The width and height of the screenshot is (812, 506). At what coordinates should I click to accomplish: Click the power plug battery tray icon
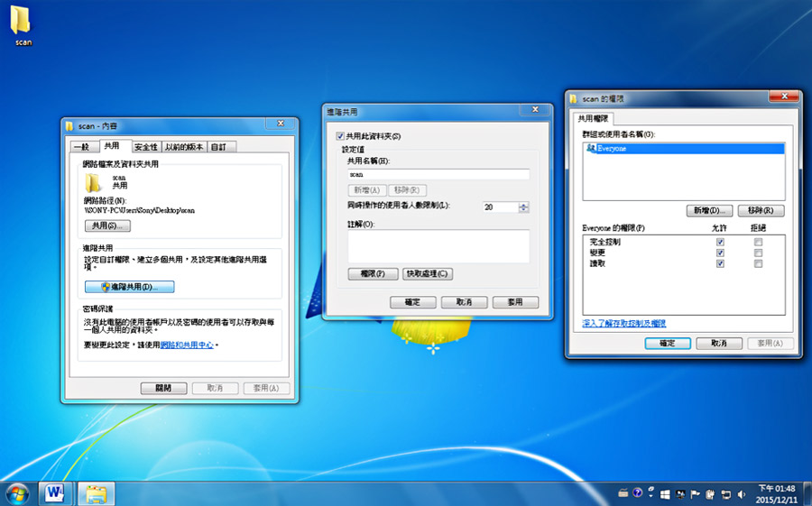710,494
